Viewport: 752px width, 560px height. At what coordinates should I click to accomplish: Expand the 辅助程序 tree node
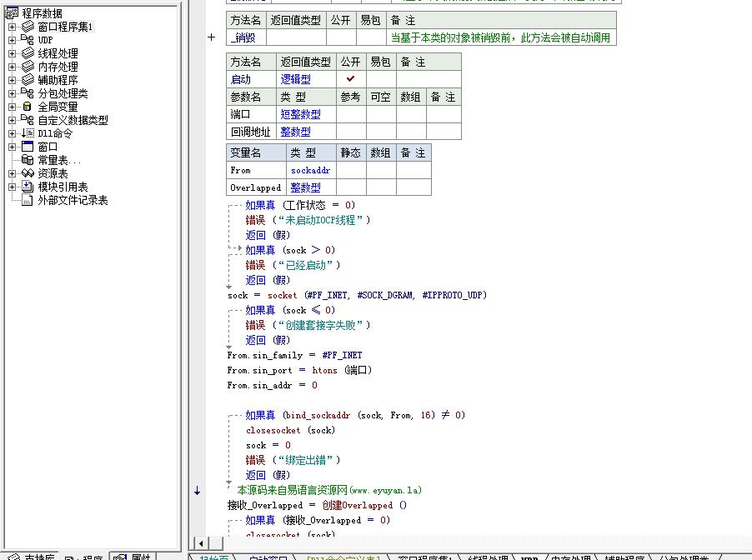[12, 80]
